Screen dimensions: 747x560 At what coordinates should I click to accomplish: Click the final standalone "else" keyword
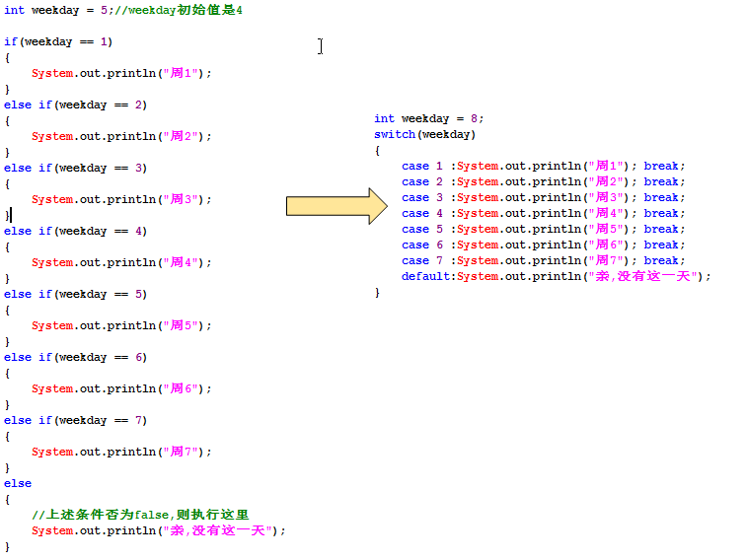(18, 483)
